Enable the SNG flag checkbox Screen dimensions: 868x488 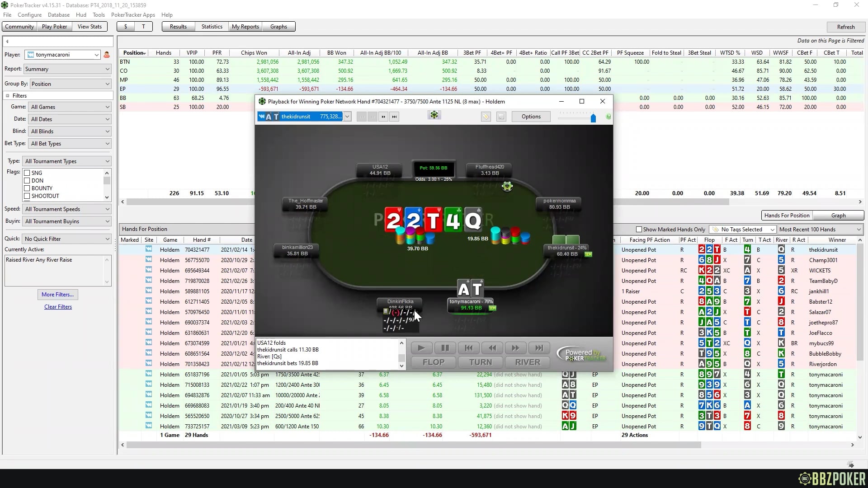tap(27, 173)
